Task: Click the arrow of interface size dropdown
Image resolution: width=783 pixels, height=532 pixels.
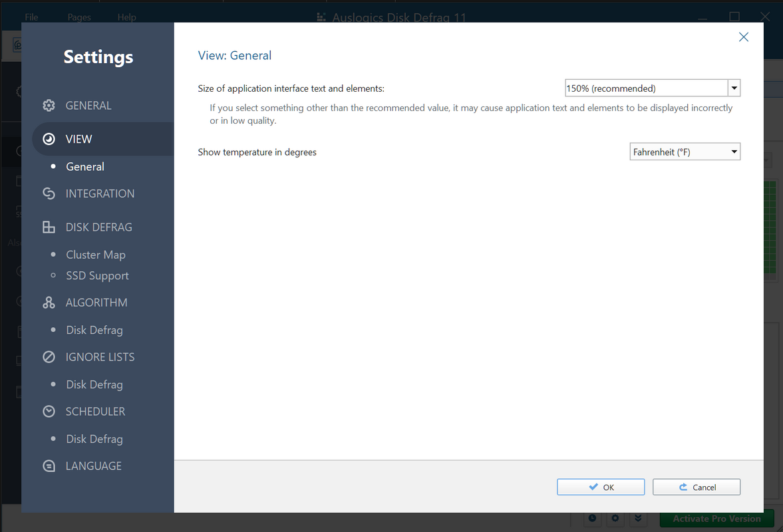Action: [734, 88]
